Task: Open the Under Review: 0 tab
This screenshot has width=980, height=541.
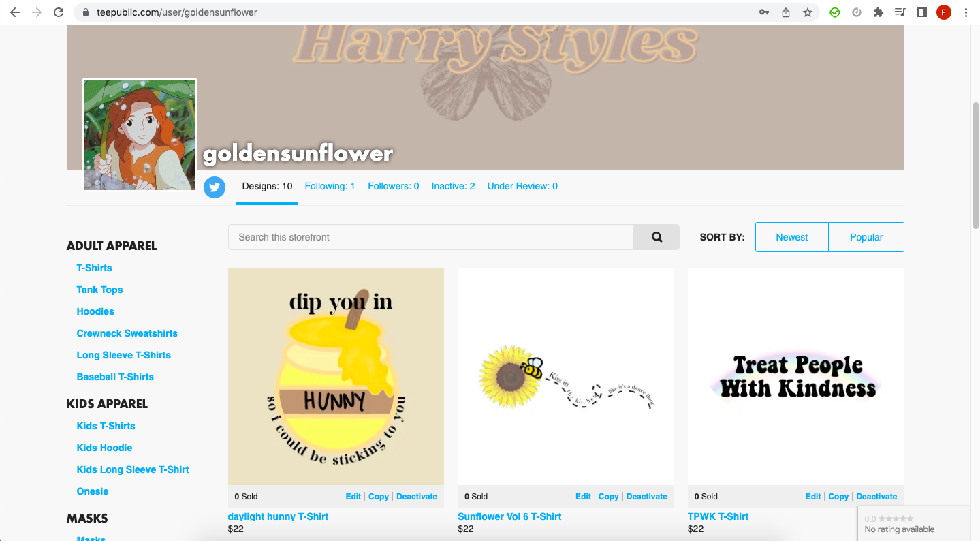Action: 522,186
